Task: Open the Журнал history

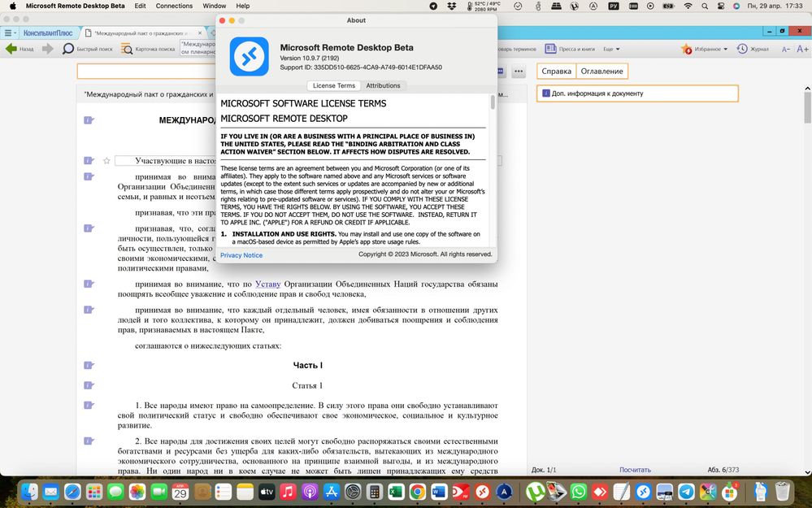Action: pos(753,49)
